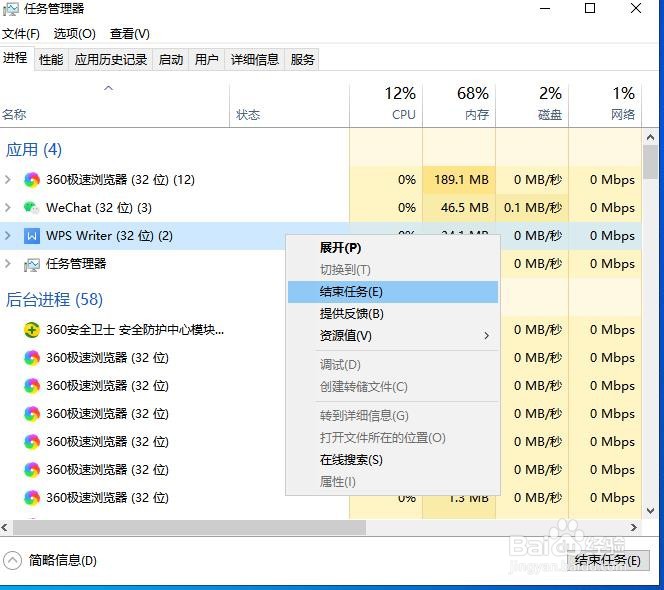Expand the WeChat (32 位) group

pyautogui.click(x=8, y=208)
